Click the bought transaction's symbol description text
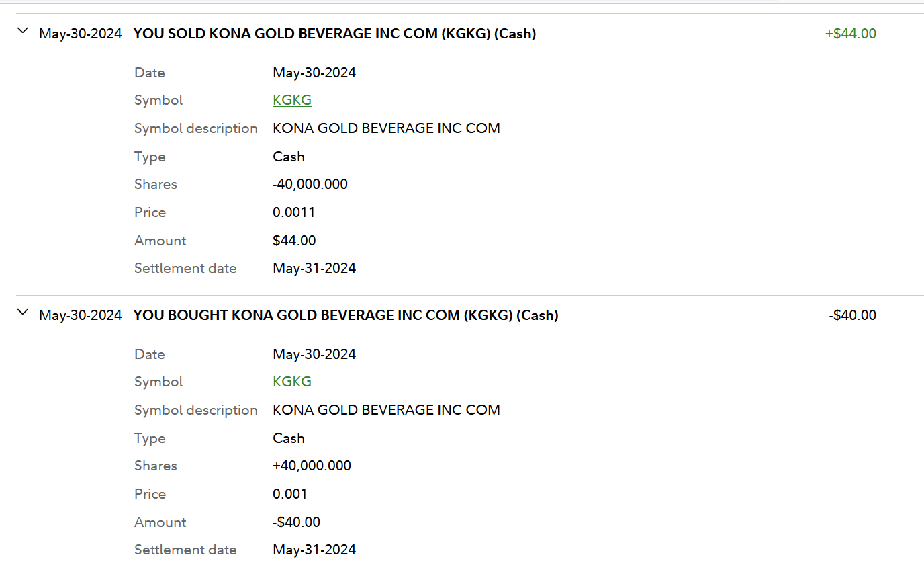The height and width of the screenshot is (582, 924). click(x=386, y=410)
